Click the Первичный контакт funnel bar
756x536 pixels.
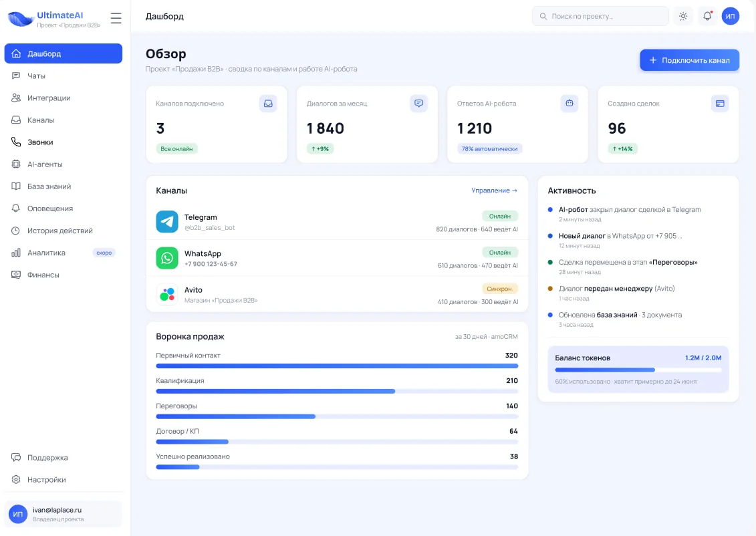(337, 366)
